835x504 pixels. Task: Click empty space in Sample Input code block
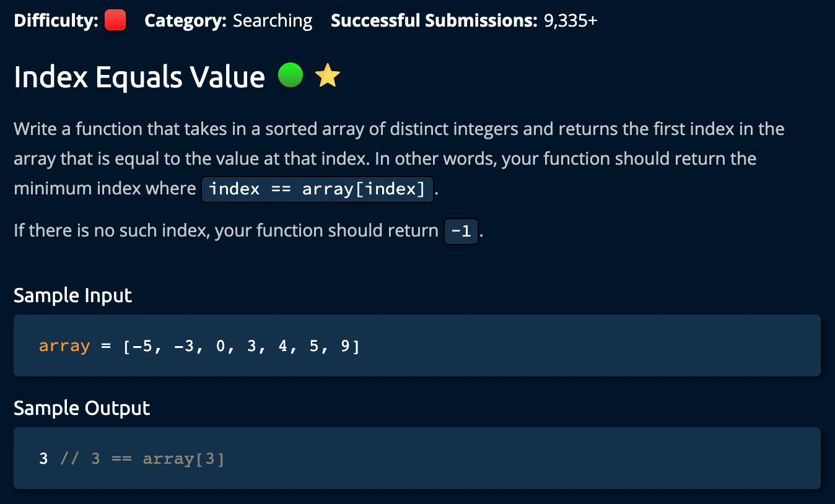(588, 345)
